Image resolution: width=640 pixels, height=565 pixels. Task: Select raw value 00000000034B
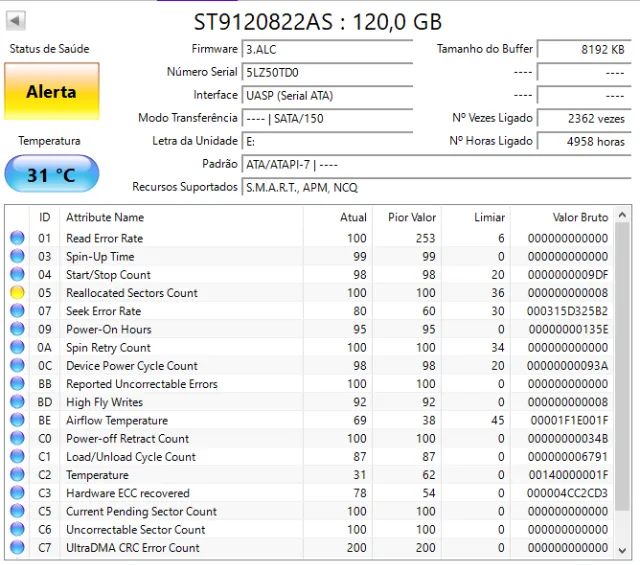coord(568,438)
